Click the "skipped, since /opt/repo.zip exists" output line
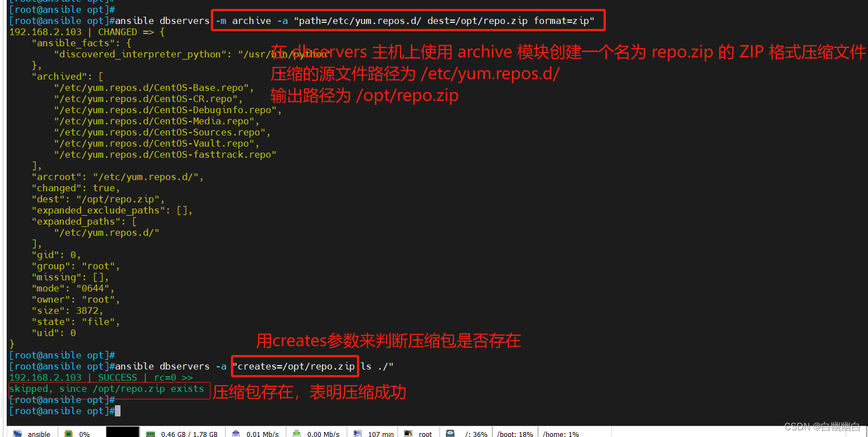Viewport: 868px width, 437px height. click(x=107, y=389)
